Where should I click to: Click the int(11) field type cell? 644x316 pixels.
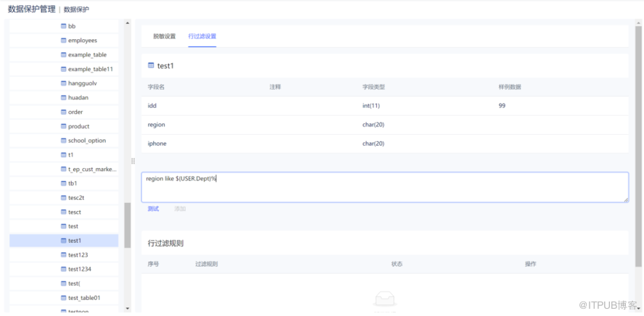click(371, 106)
